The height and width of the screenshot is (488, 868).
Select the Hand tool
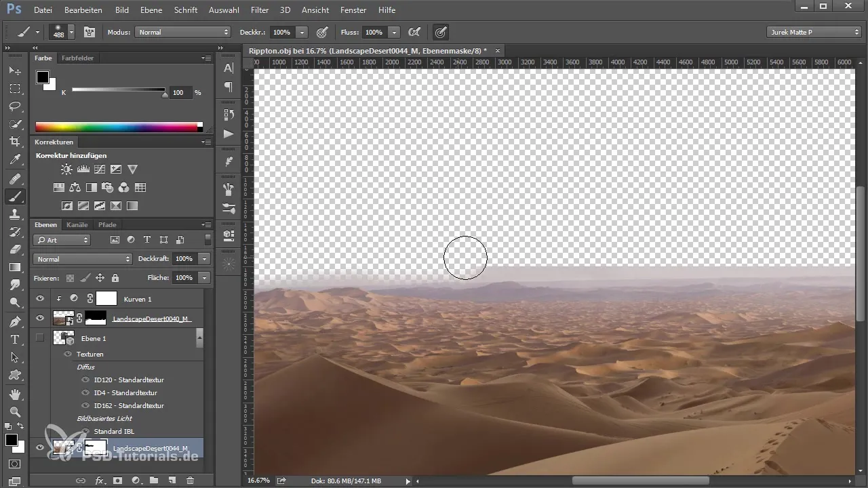pyautogui.click(x=15, y=394)
